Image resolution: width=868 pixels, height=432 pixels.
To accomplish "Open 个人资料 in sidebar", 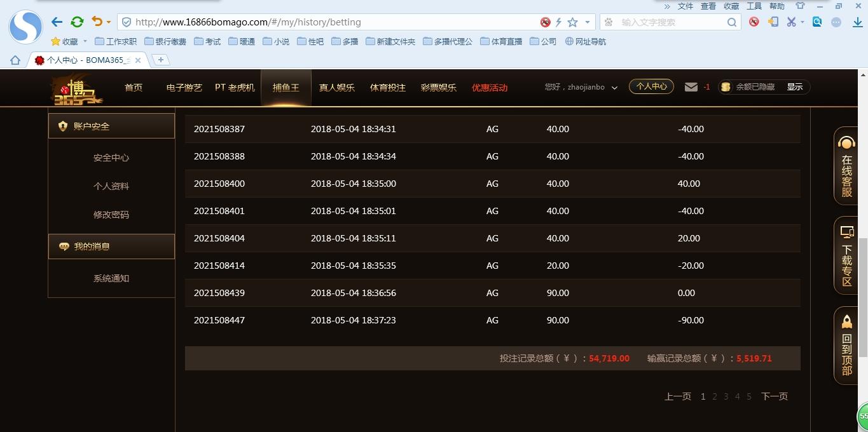I will (x=111, y=186).
